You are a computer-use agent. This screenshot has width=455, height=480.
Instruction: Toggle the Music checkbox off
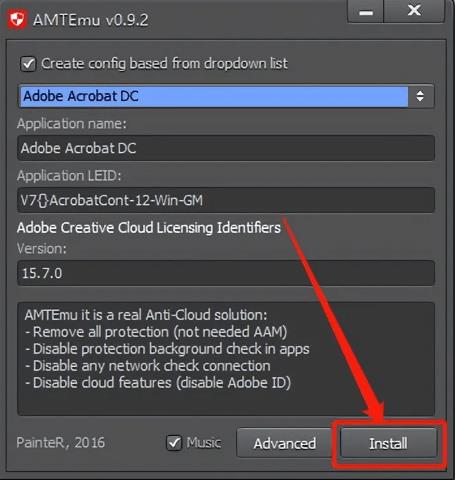pyautogui.click(x=174, y=443)
